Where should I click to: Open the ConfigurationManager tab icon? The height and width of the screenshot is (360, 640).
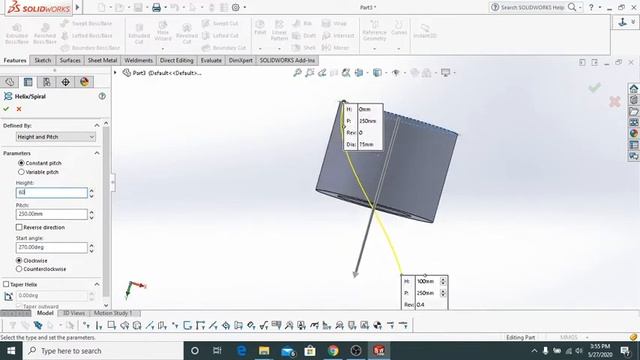click(x=47, y=82)
